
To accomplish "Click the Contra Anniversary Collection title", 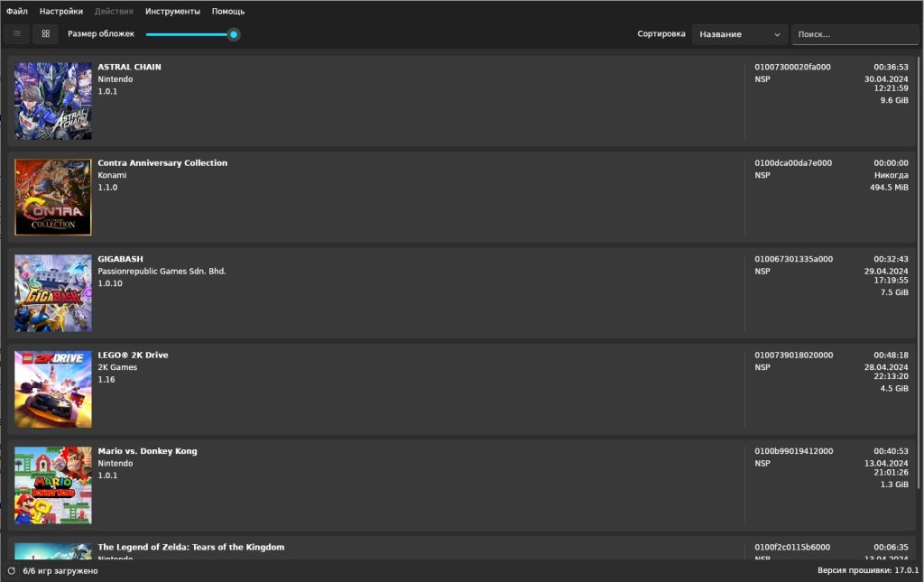I will click(162, 163).
